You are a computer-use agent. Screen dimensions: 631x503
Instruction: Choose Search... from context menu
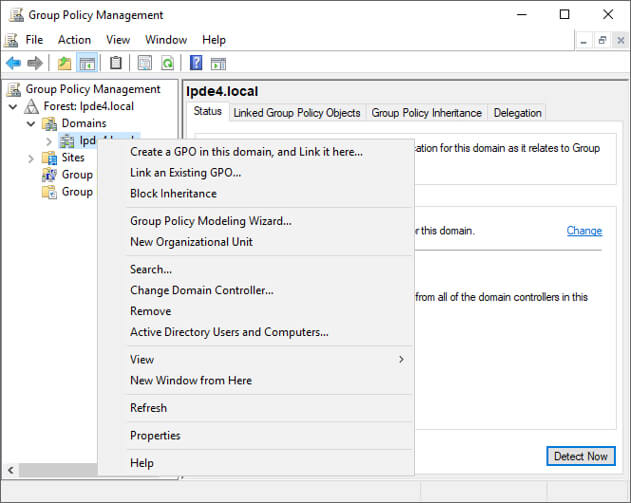pos(256,269)
